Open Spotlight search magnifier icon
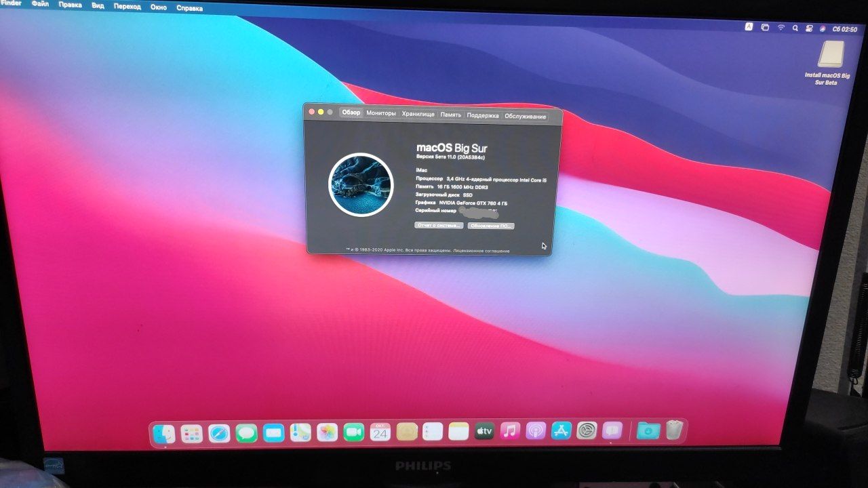This screenshot has width=868, height=488. pyautogui.click(x=795, y=28)
